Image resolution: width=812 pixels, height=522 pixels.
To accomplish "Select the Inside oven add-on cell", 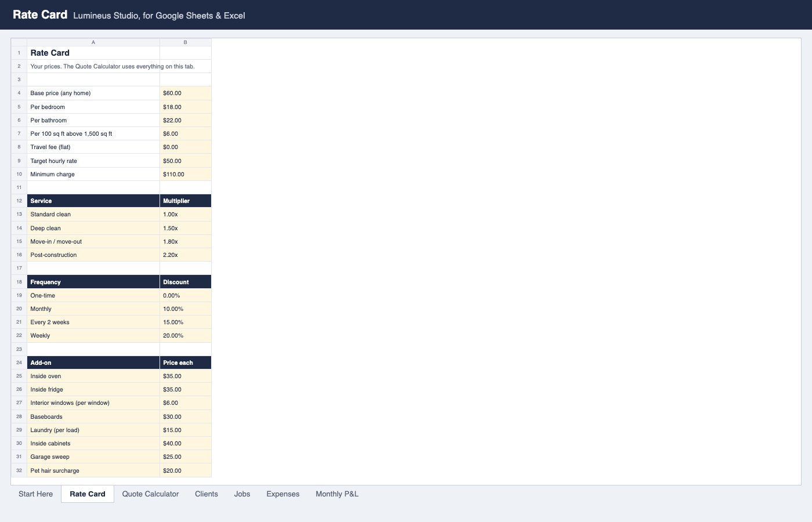I will (x=93, y=376).
